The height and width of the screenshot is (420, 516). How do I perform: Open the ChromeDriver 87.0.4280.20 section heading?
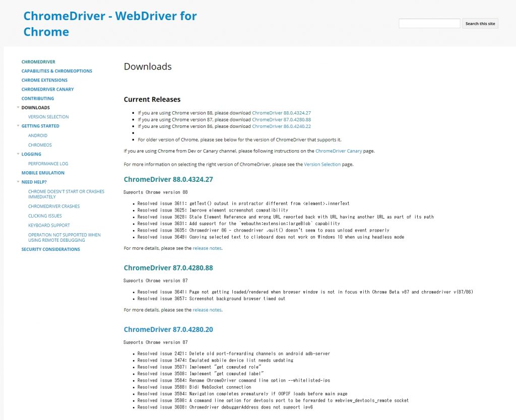[168, 329]
